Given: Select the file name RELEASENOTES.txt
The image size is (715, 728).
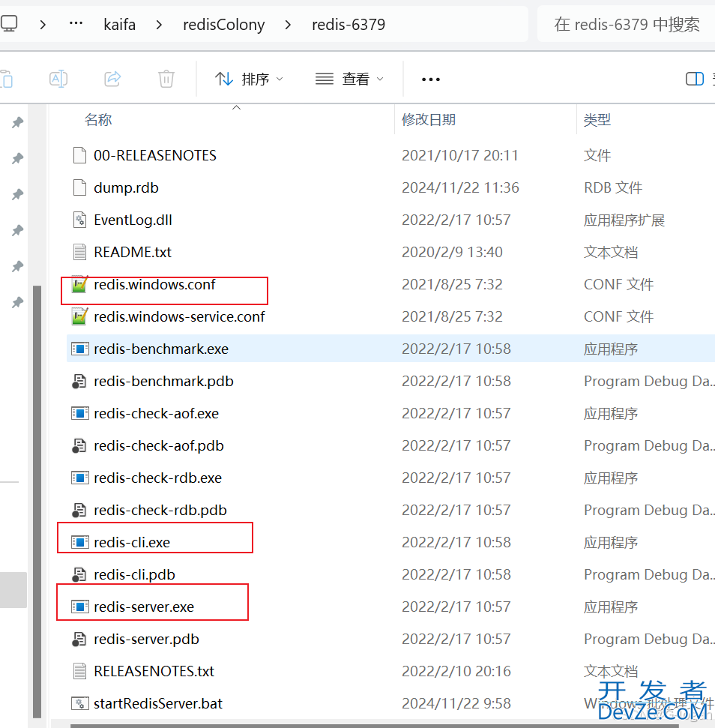Looking at the screenshot, I should [x=154, y=671].
